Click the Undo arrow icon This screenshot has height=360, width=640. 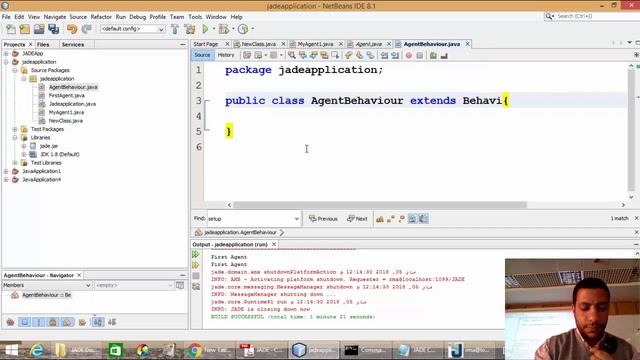(x=72, y=29)
